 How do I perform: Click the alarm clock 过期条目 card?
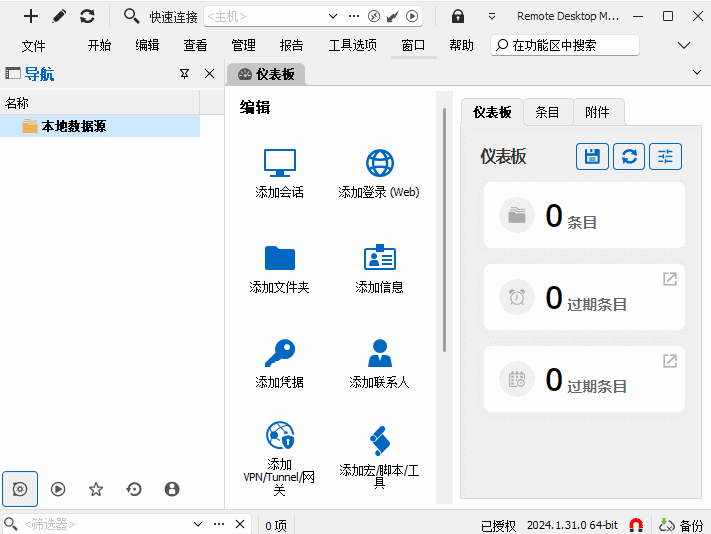584,297
